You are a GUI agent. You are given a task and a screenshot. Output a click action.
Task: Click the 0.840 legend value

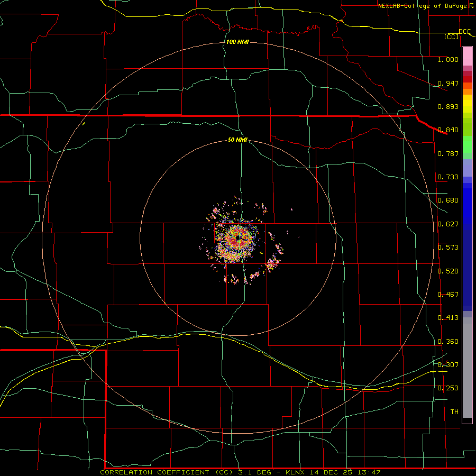448,130
